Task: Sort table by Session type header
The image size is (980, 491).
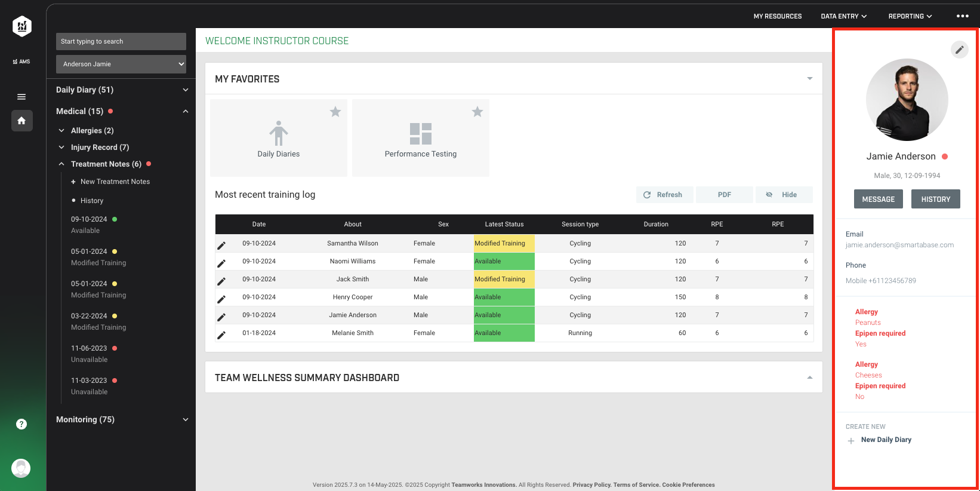Action: tap(580, 224)
